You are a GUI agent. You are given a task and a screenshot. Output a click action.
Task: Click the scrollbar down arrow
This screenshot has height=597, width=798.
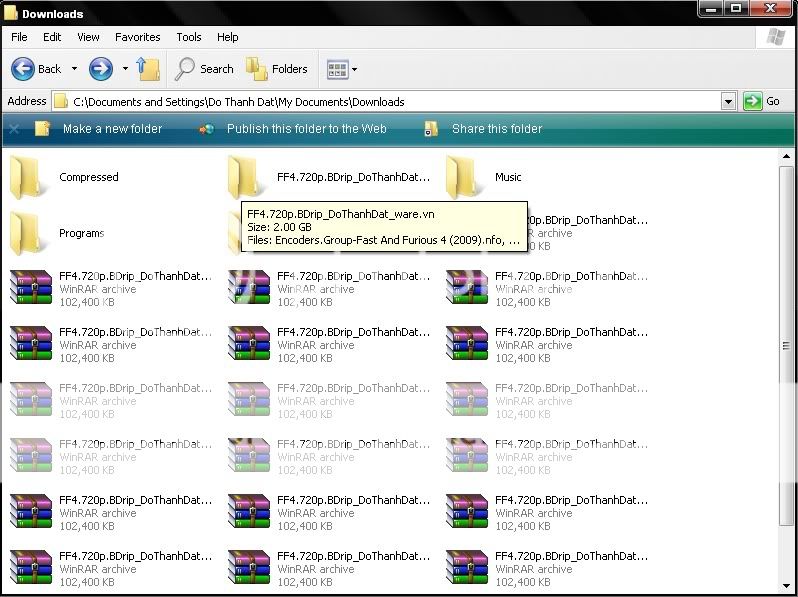point(786,587)
